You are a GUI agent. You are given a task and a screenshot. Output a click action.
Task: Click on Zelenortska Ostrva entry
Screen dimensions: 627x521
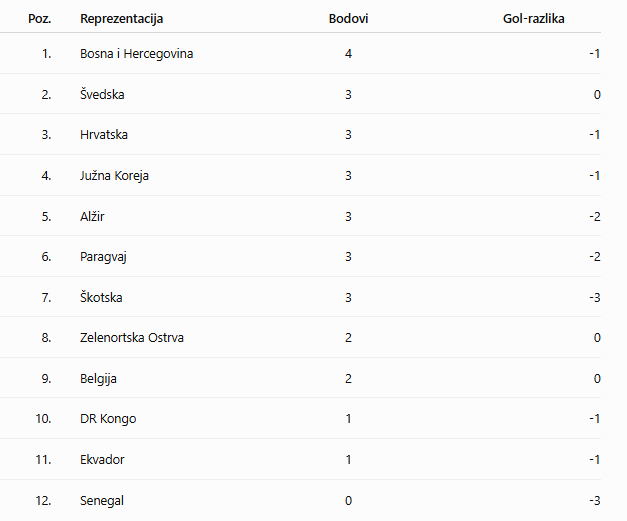pyautogui.click(x=132, y=338)
